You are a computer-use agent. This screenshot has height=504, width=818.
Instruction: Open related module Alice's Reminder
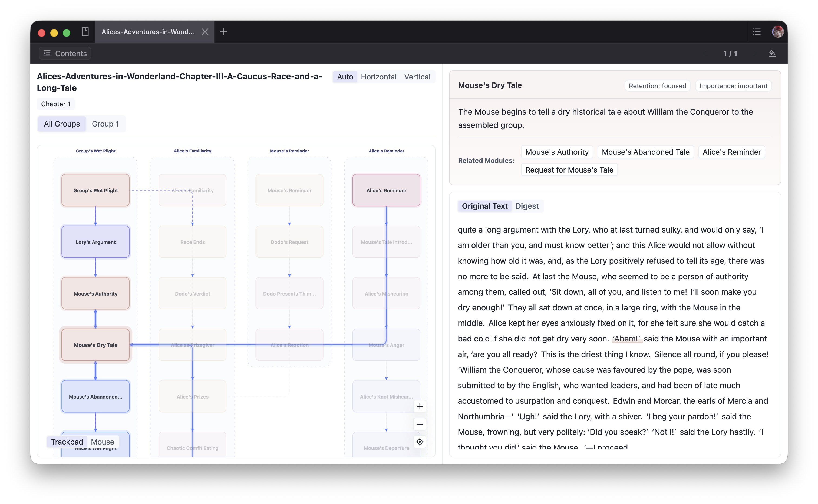[732, 152]
